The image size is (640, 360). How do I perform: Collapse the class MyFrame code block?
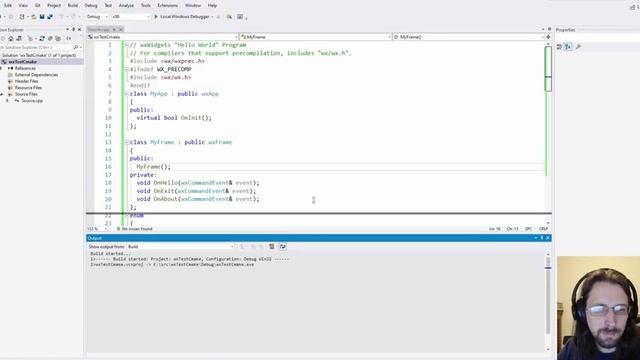point(127,142)
